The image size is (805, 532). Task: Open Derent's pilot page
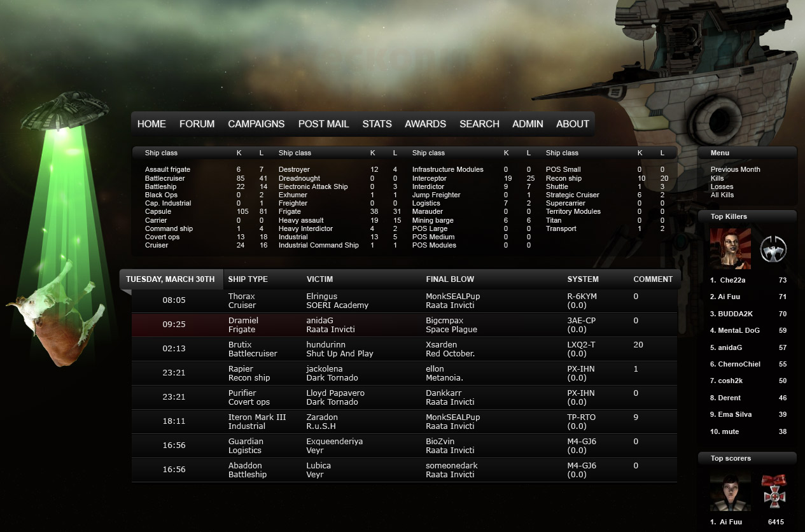pos(731,398)
